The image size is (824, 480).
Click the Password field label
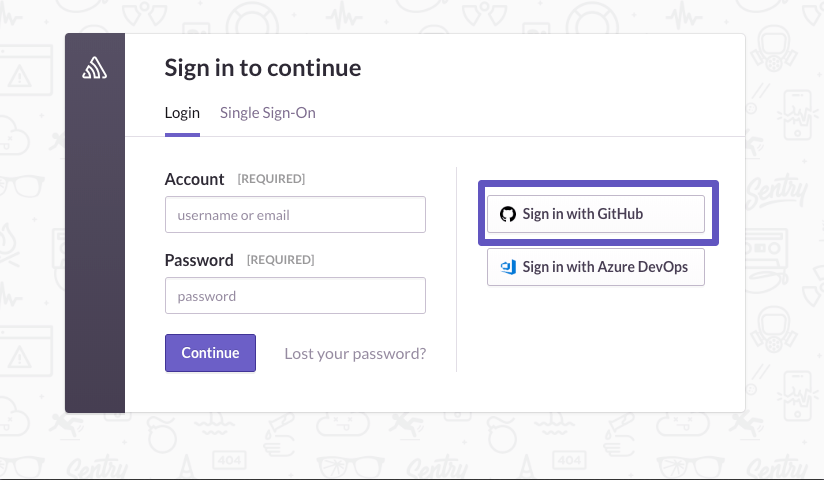(199, 260)
